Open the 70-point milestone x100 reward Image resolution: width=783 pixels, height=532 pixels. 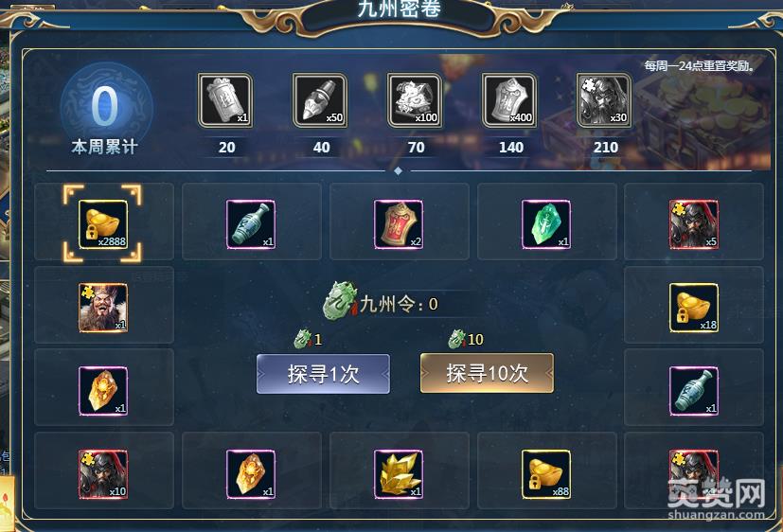[x=415, y=100]
